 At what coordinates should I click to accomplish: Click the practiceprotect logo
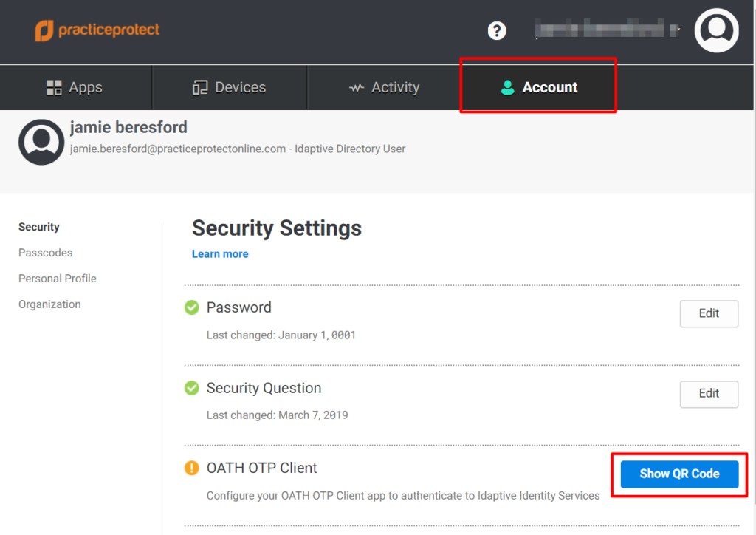[97, 30]
